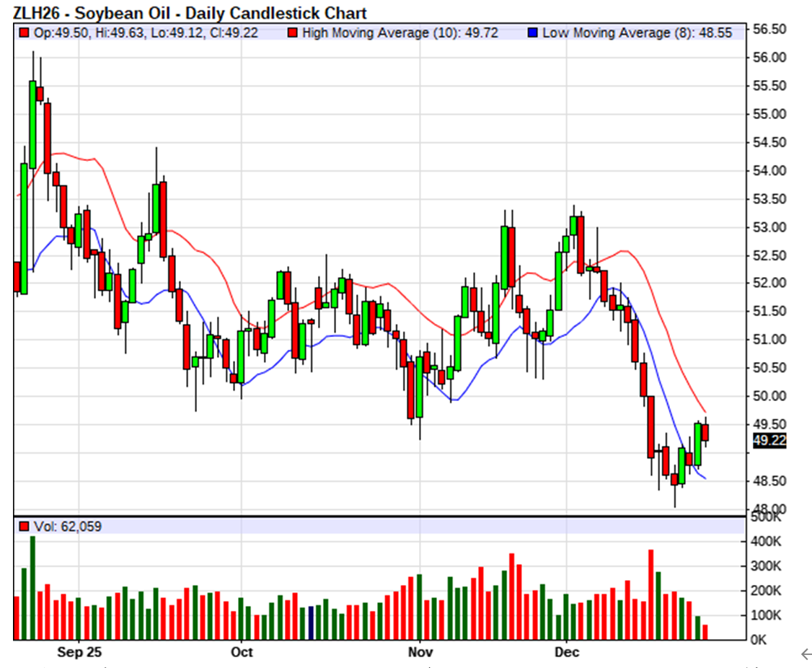Image resolution: width=812 pixels, height=668 pixels.
Task: Click the tallest green volume bar in September
Action: pos(32,588)
